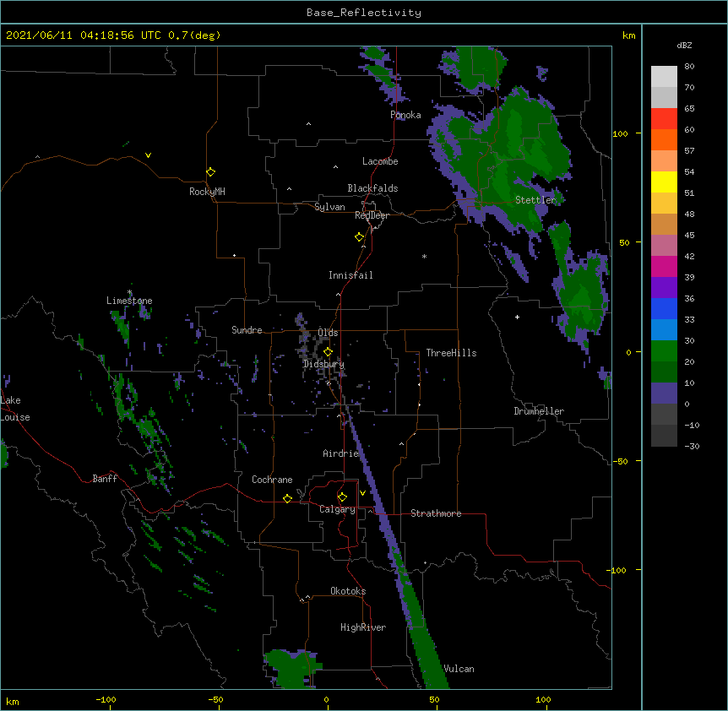Click the Olds label
This screenshot has height=711, width=728.
coord(328,333)
